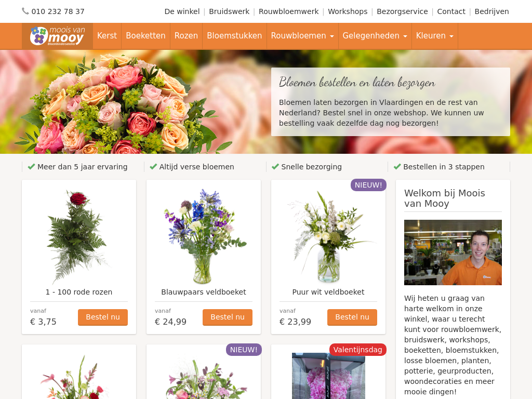The width and height of the screenshot is (532, 399).
Task: Go to the Boeketten category
Action: pyautogui.click(x=145, y=36)
